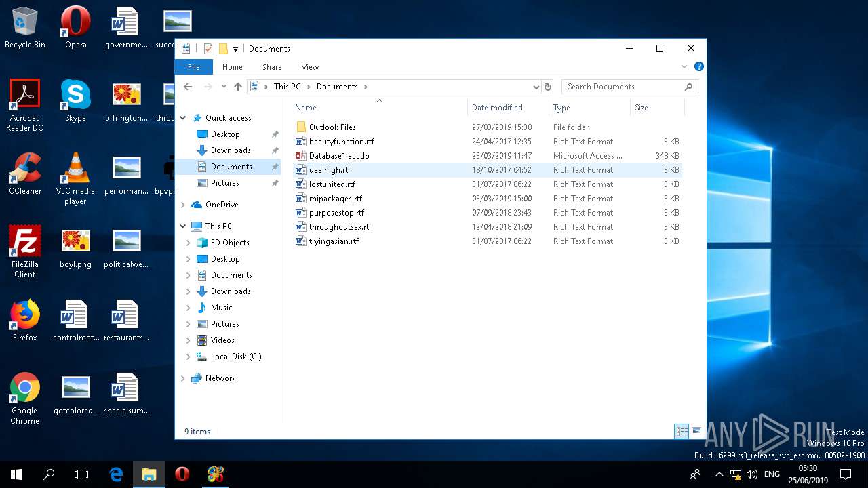Open the address bar history dropdown
Image resolution: width=868 pixels, height=488 pixels.
click(536, 87)
